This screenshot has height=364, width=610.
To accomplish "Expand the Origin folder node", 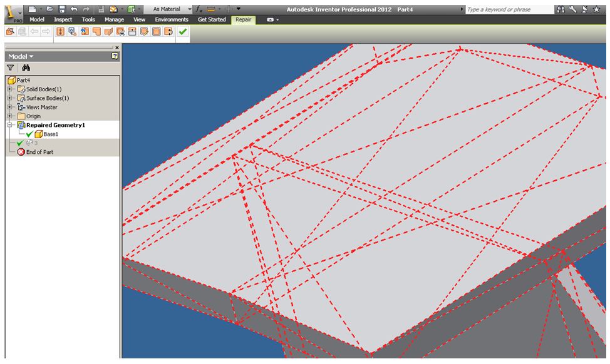I will click(x=10, y=116).
